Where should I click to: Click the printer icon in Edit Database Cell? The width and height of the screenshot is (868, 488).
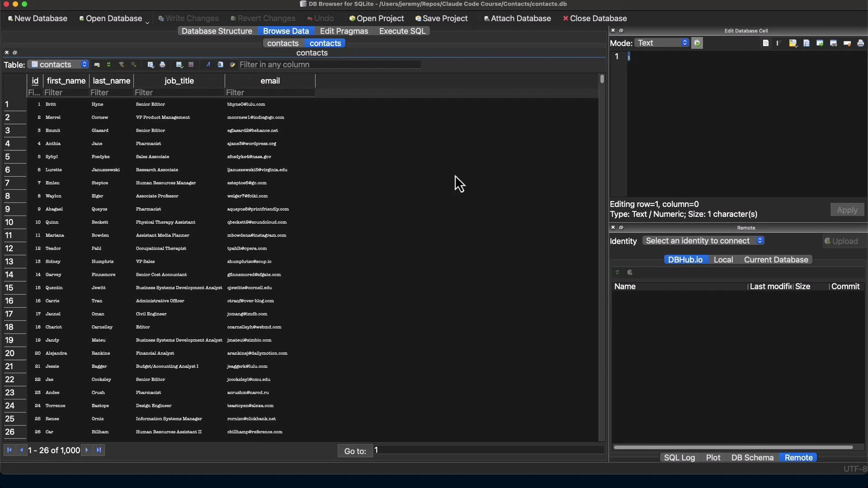tap(861, 43)
